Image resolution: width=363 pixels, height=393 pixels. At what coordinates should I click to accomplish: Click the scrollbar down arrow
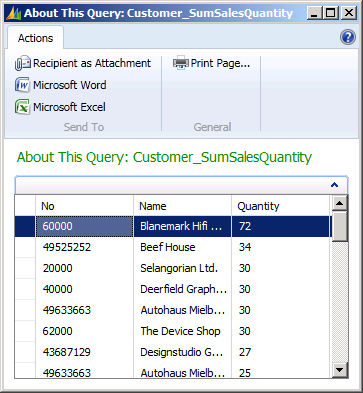coord(340,369)
